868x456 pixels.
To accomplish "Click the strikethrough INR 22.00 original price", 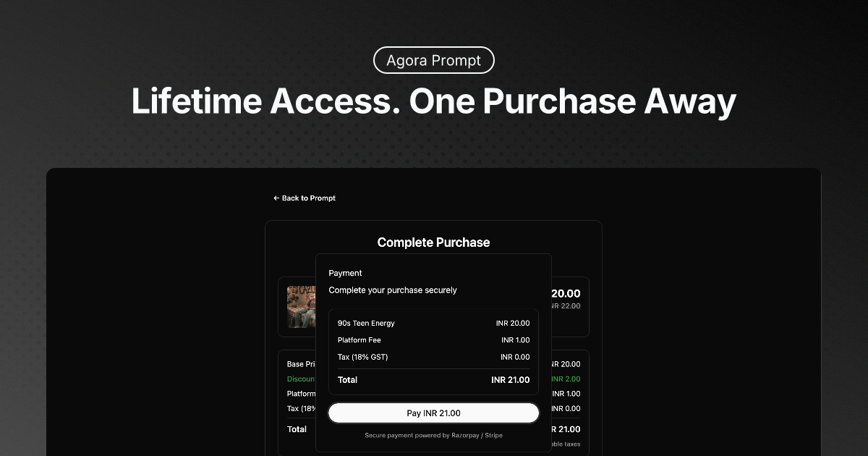I will tap(566, 306).
